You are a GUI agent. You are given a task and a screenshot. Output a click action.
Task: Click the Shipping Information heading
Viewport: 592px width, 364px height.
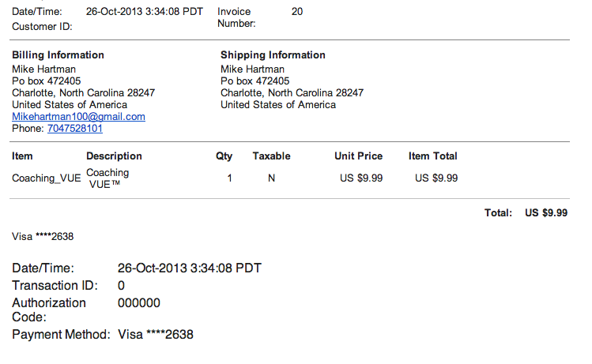point(273,55)
